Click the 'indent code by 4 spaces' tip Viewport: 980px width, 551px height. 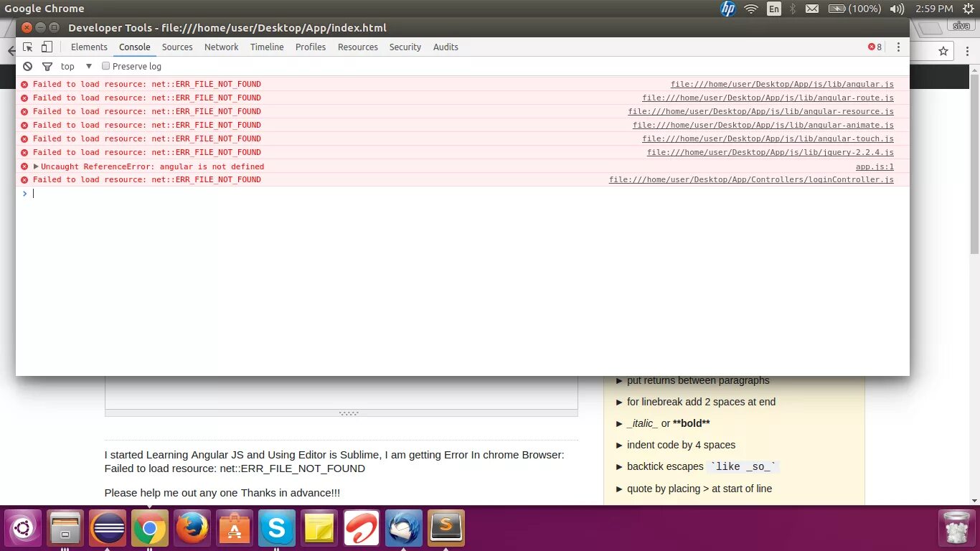click(x=681, y=445)
